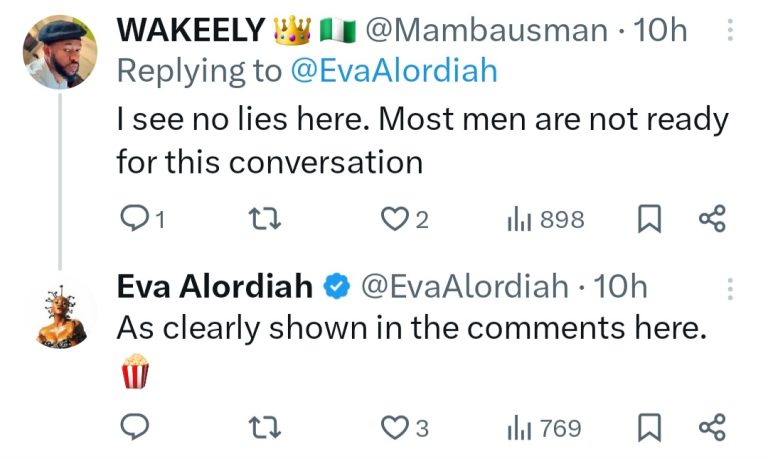View analytics showing 769 views
The width and height of the screenshot is (768, 459).
tap(545, 428)
